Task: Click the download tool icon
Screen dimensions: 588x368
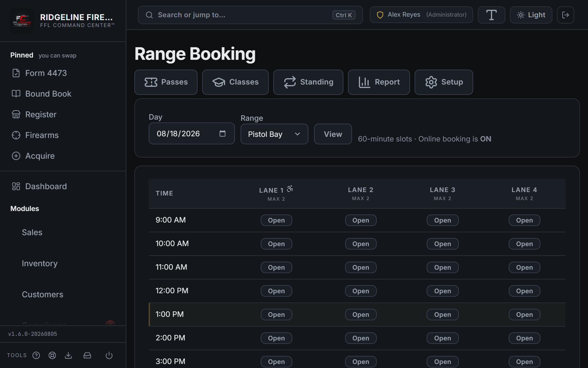Action: pyautogui.click(x=68, y=355)
